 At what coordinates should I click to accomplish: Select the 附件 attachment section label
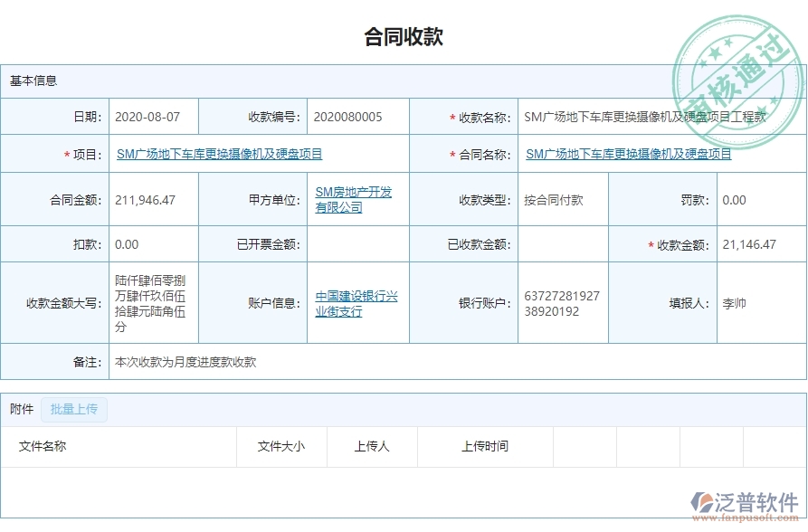point(23,409)
